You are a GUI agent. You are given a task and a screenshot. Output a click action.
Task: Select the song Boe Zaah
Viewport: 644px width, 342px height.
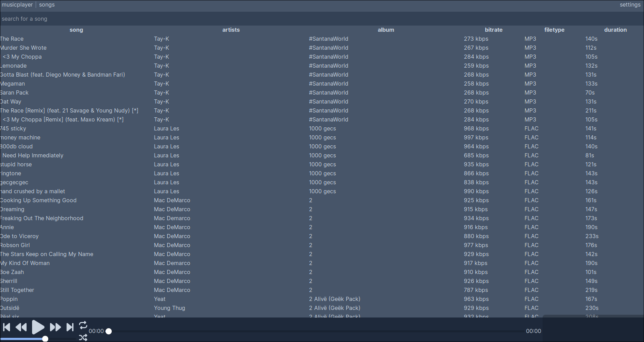pos(12,272)
